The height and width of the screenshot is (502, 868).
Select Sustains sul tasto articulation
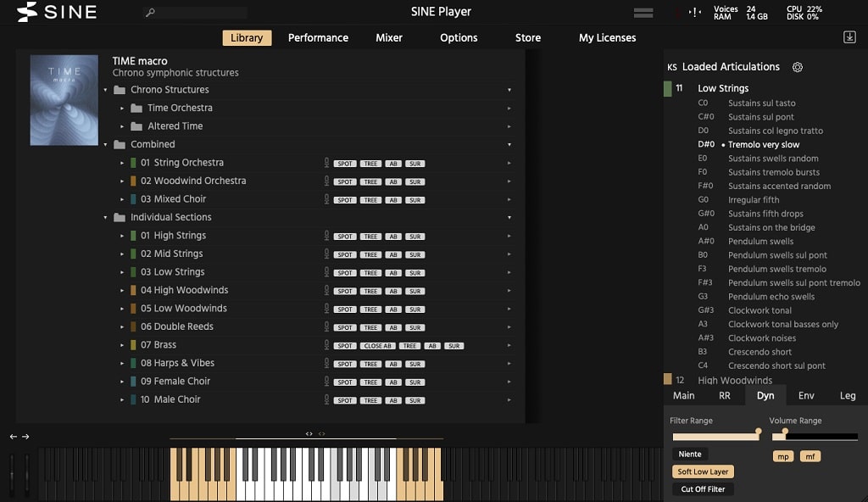click(762, 103)
